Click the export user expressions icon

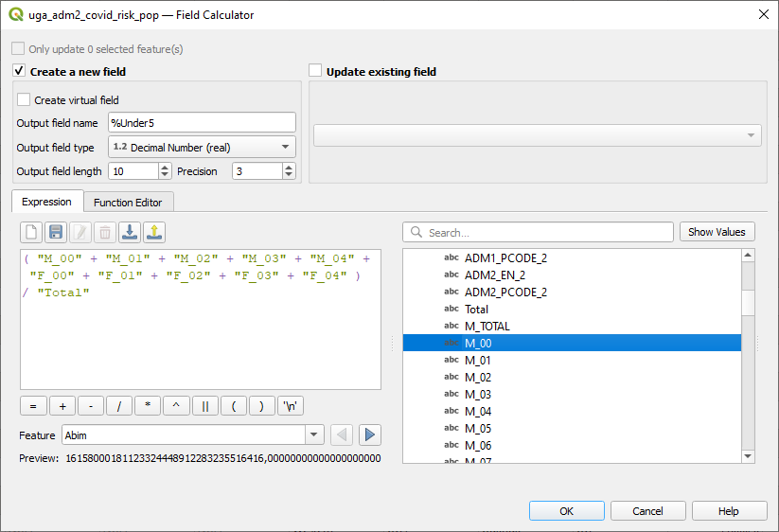(154, 232)
